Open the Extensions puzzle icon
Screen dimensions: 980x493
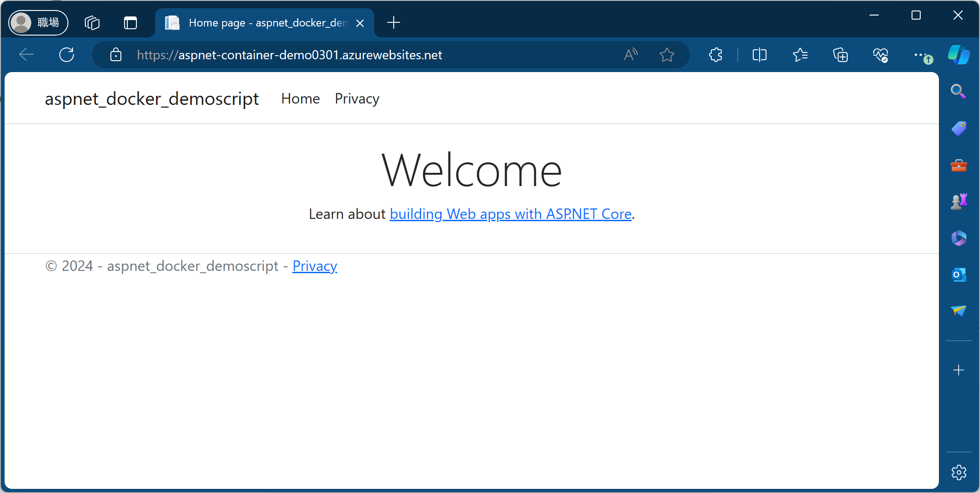pos(716,55)
